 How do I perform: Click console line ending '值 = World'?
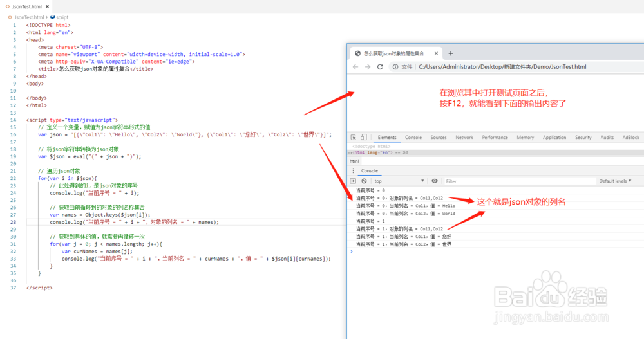pyautogui.click(x=405, y=214)
